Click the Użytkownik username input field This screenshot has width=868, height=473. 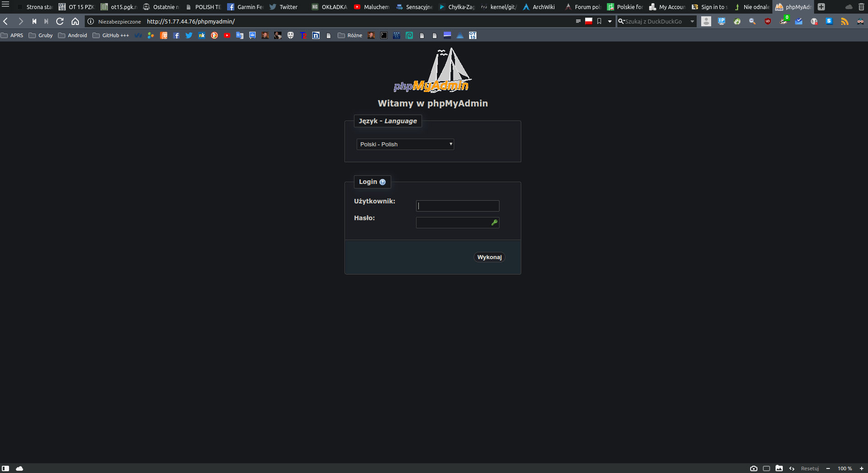[x=457, y=206]
